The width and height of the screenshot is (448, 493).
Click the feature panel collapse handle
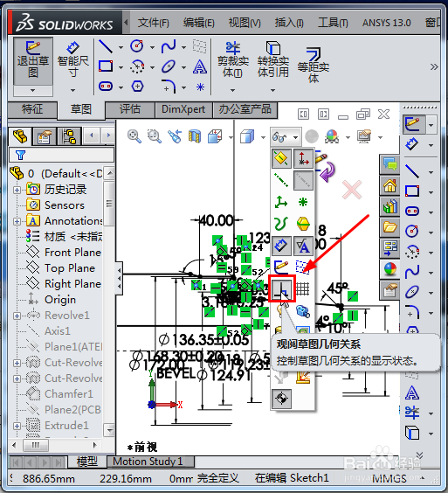point(119,278)
